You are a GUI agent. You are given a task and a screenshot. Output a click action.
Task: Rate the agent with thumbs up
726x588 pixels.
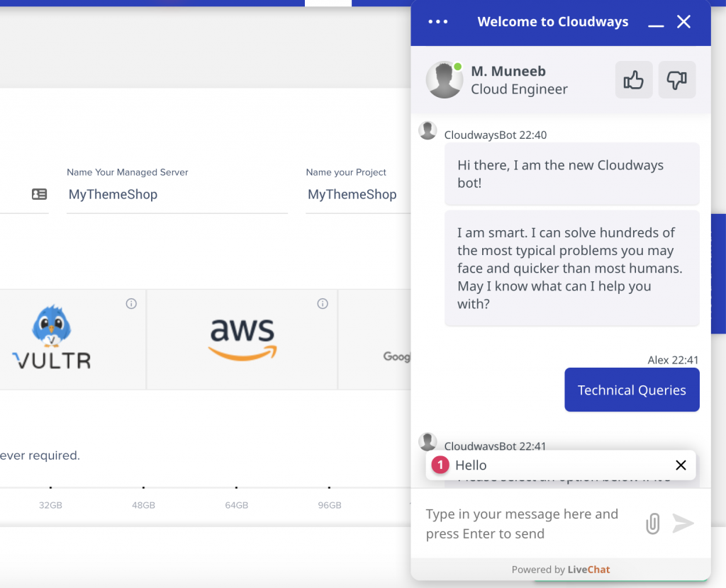[633, 79]
